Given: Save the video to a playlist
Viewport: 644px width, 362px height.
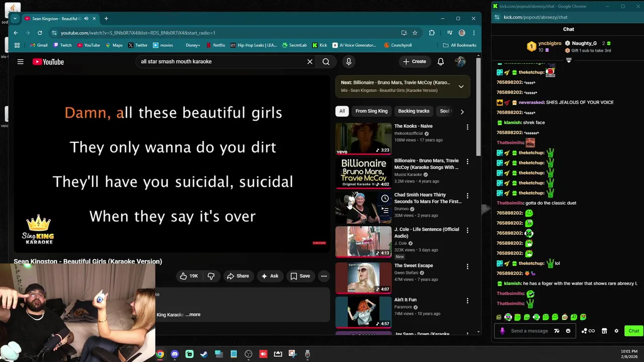Looking at the screenshot, I should pyautogui.click(x=300, y=276).
